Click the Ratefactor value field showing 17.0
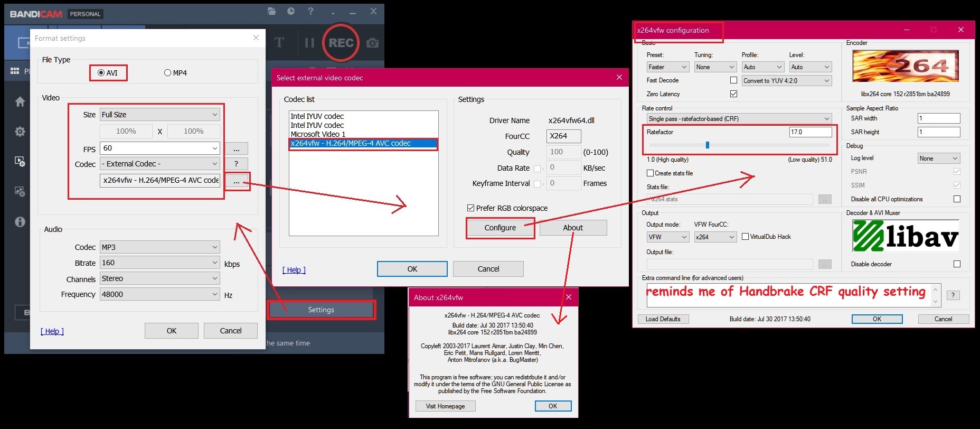 point(811,132)
